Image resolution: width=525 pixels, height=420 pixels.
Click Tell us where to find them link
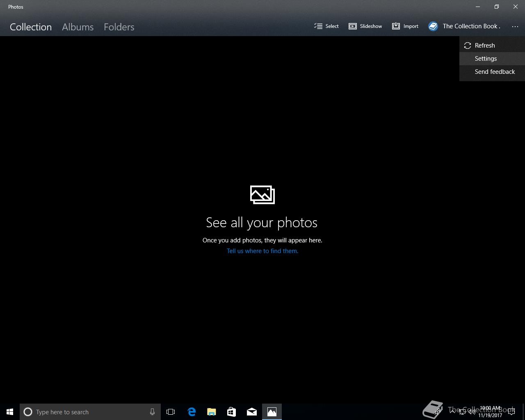click(x=262, y=251)
